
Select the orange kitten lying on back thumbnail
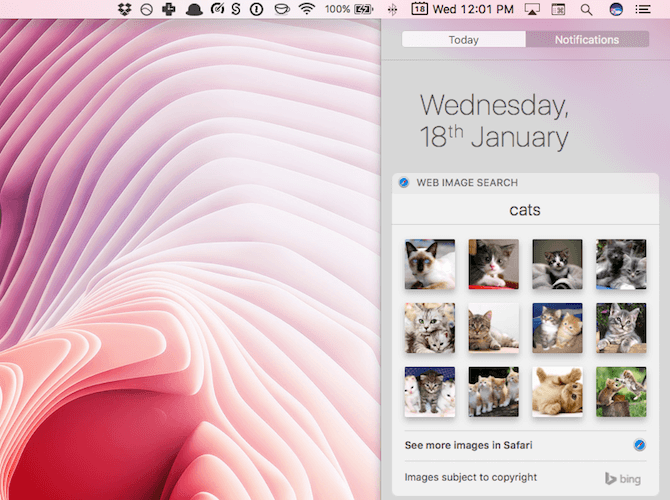pos(557,391)
